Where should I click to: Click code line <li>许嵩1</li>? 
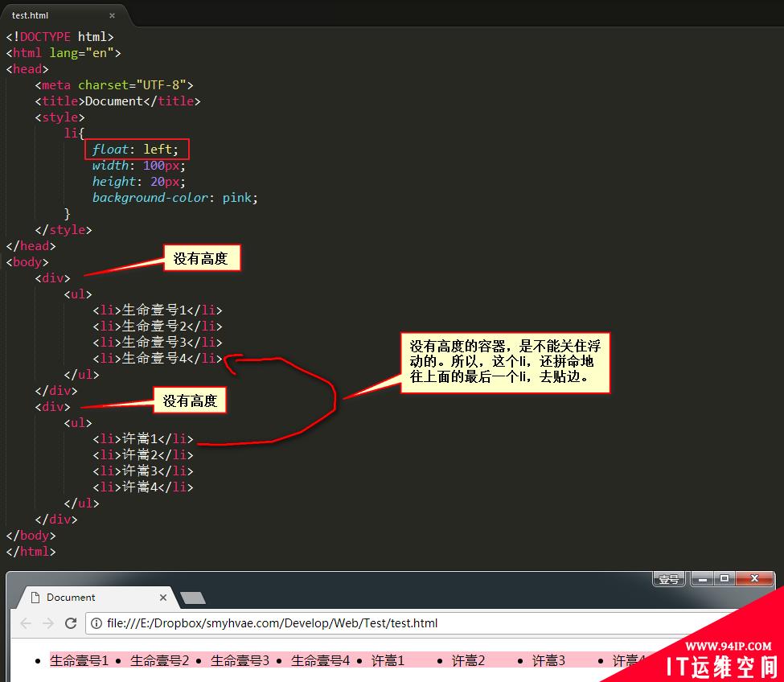click(143, 438)
